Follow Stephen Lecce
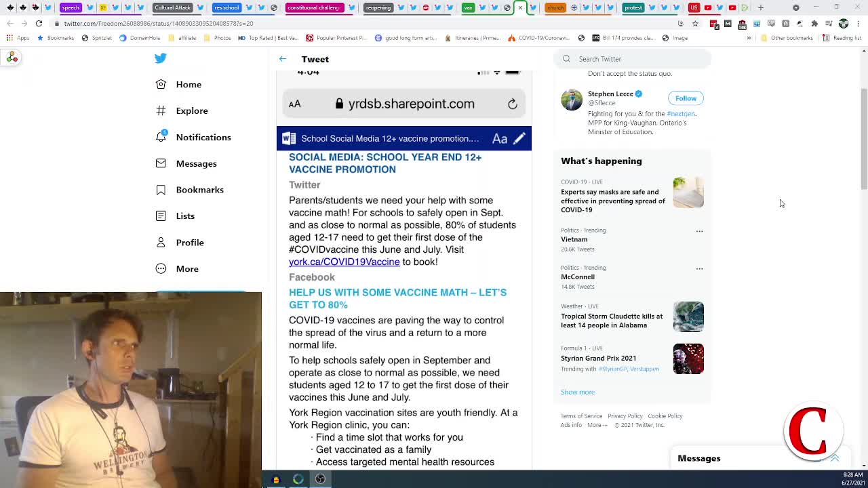The height and width of the screenshot is (488, 868). (686, 98)
